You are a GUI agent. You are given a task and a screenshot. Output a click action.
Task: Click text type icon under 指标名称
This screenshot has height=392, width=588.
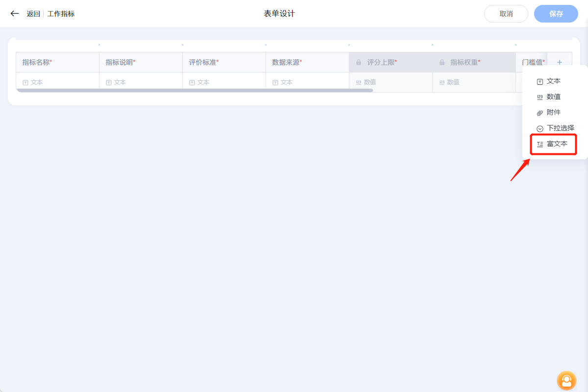point(25,82)
